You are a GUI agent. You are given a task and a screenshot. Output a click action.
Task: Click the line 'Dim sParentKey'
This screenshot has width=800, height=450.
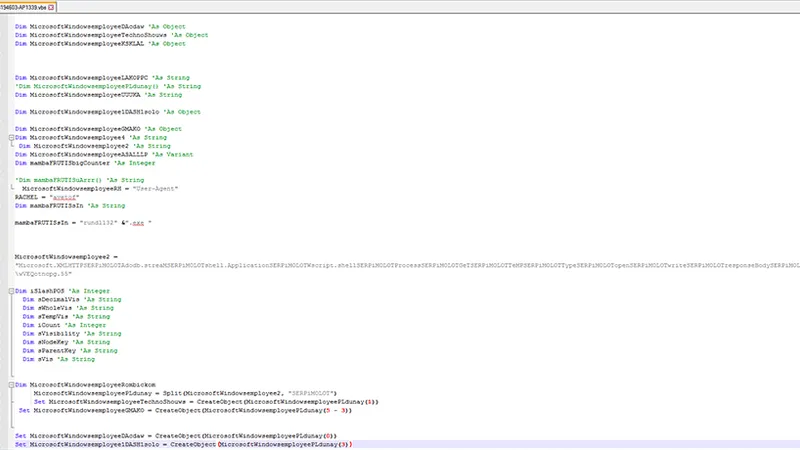(70, 351)
